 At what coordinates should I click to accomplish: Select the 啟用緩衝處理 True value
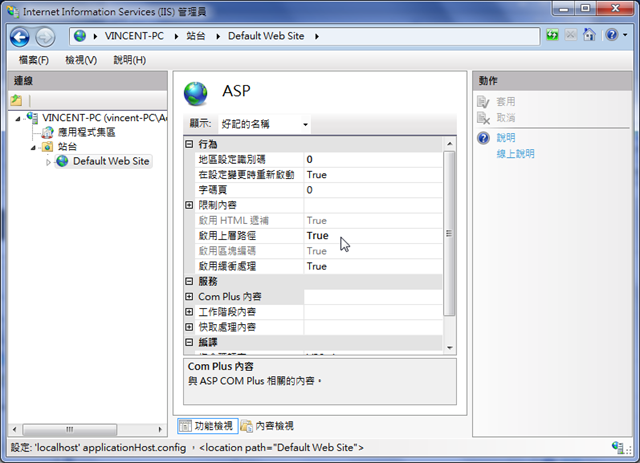pos(373,266)
